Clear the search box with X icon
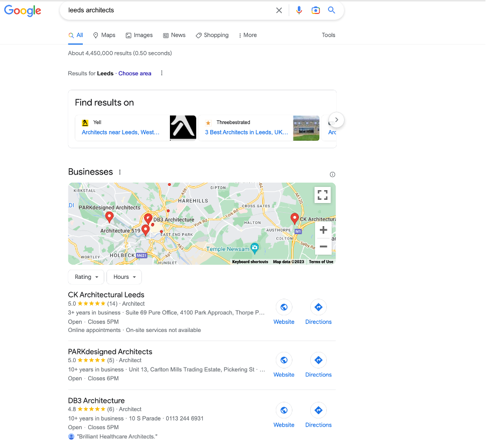The height and width of the screenshot is (448, 486). (279, 10)
